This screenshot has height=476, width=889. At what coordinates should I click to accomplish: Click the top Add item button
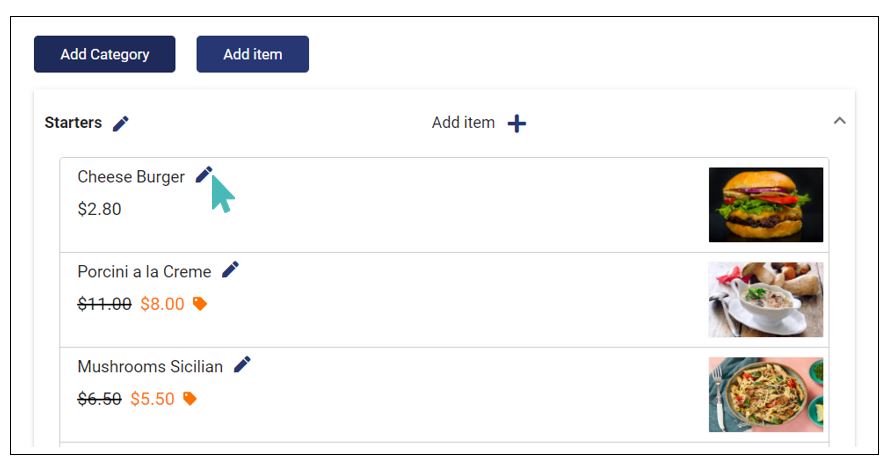[253, 54]
